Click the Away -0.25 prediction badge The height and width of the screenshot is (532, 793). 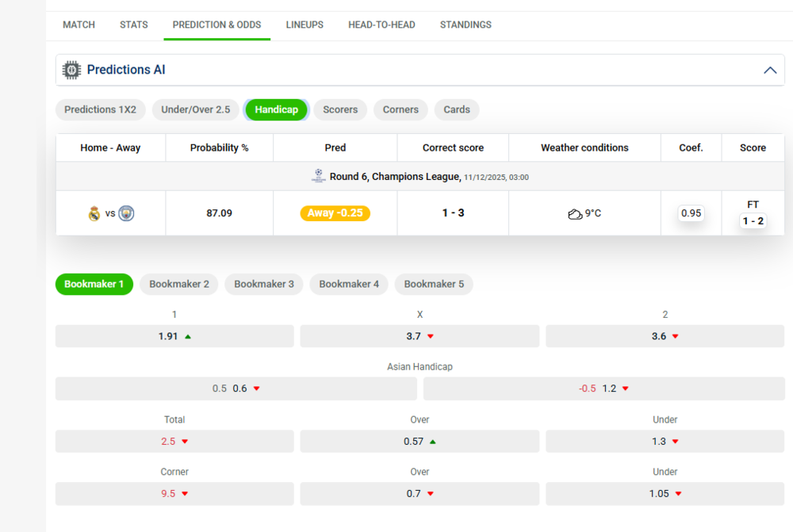tap(335, 213)
